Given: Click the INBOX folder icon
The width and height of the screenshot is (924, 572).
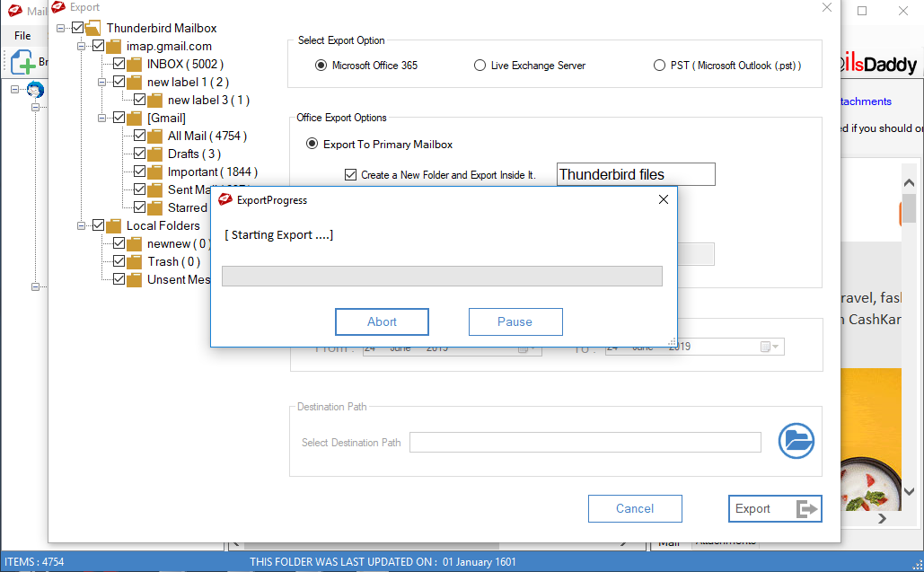Looking at the screenshot, I should click(x=134, y=65).
